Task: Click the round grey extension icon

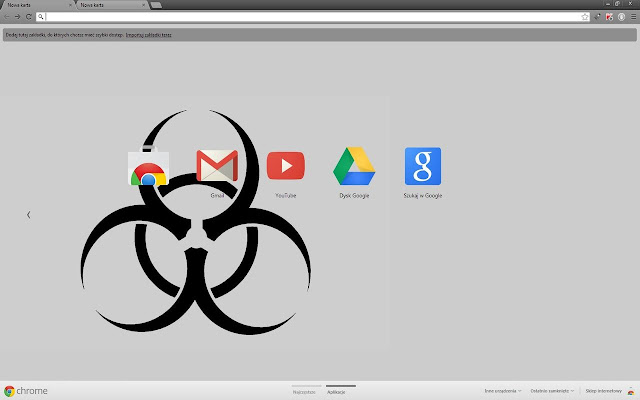Action: point(621,17)
